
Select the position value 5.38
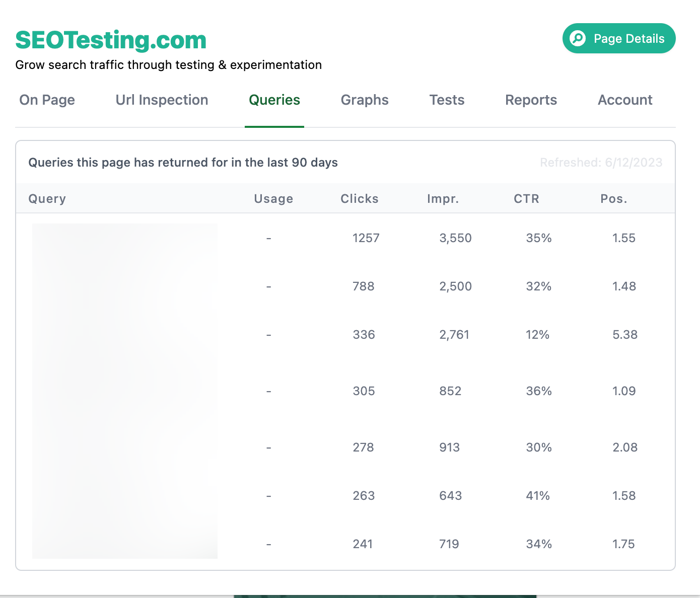pyautogui.click(x=625, y=335)
